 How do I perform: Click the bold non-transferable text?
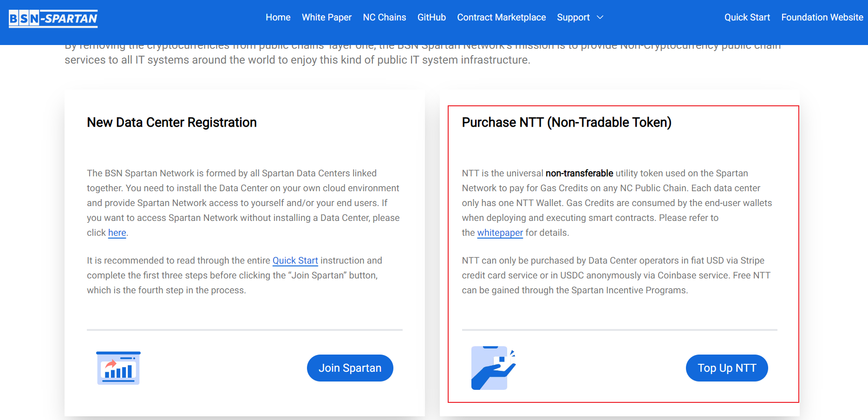[579, 174]
